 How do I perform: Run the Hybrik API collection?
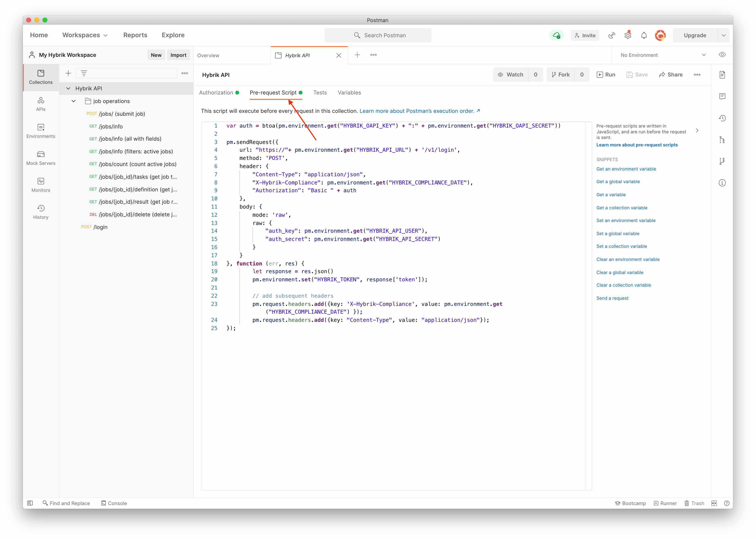click(x=606, y=75)
